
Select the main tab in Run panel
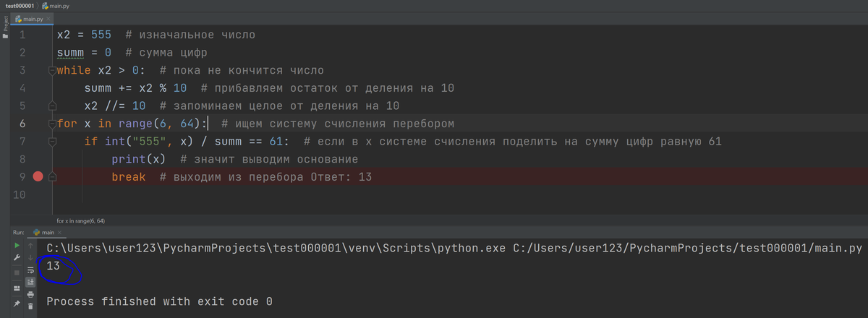pyautogui.click(x=48, y=232)
